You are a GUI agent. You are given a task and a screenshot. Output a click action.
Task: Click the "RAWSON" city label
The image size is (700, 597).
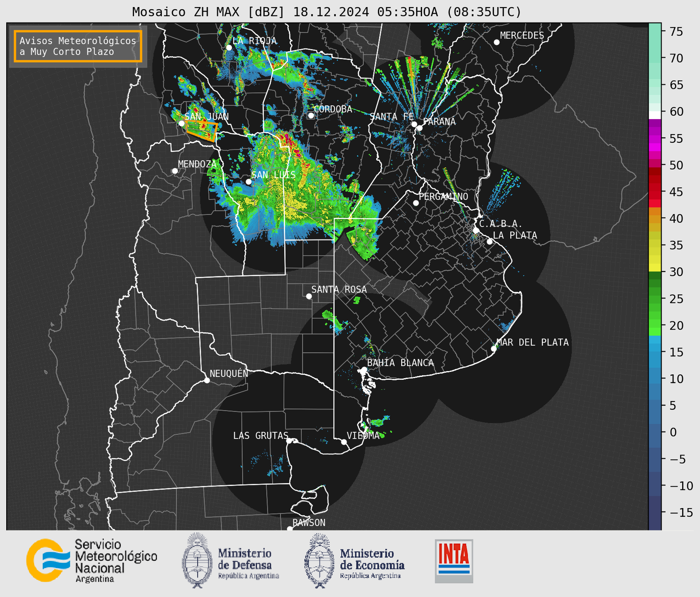(x=309, y=523)
